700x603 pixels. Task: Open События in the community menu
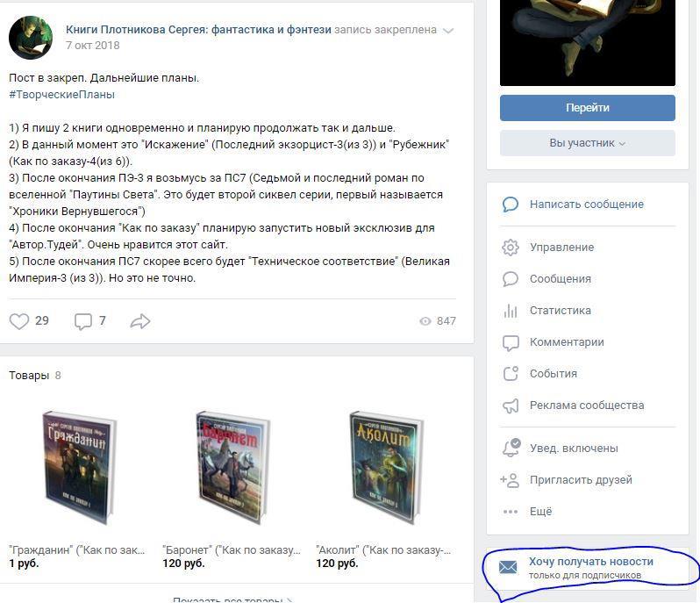pyautogui.click(x=553, y=374)
